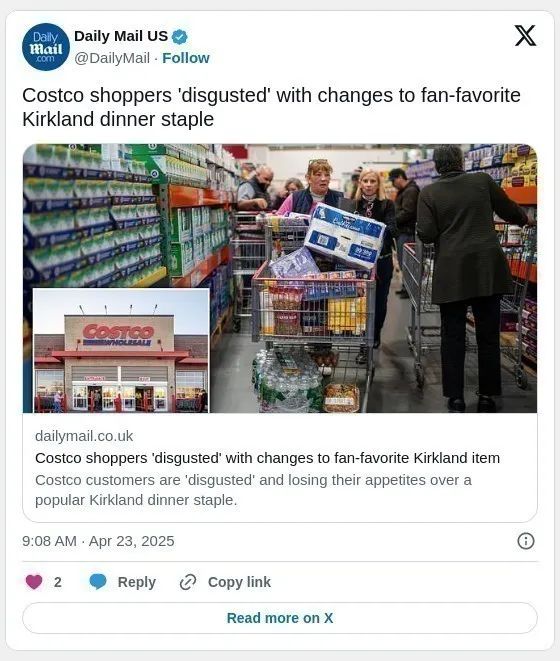This screenshot has width=560, height=661.
Task: Select the Copy link text
Action: (x=239, y=582)
